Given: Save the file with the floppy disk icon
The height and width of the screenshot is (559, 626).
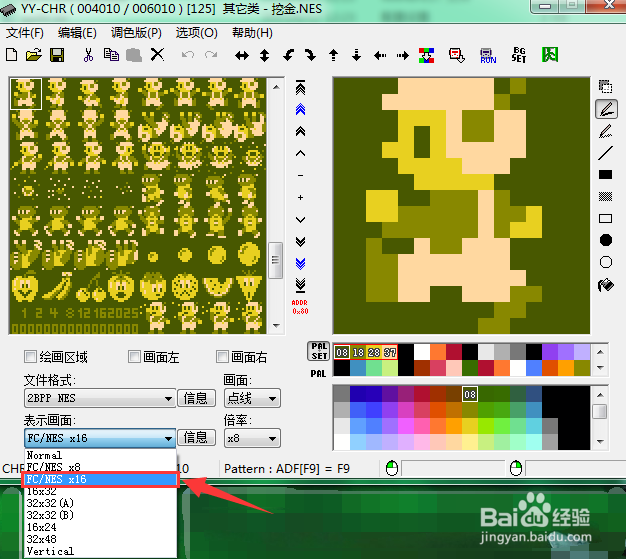Looking at the screenshot, I should click(x=57, y=55).
